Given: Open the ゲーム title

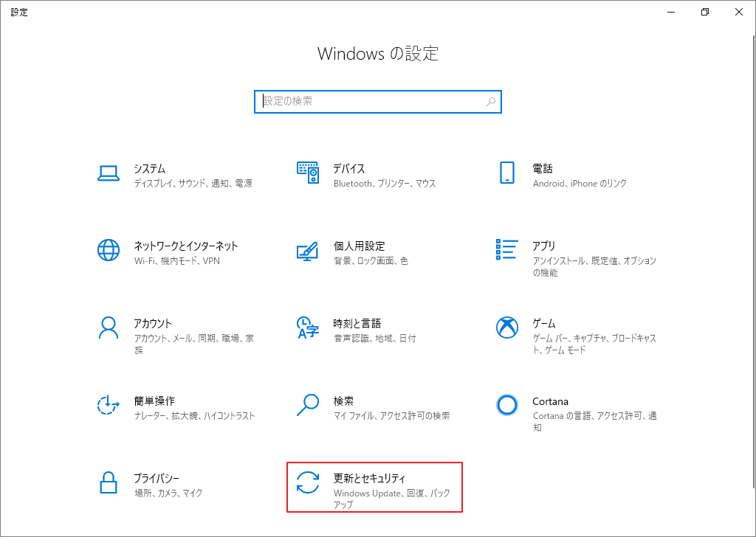Looking at the screenshot, I should [544, 324].
